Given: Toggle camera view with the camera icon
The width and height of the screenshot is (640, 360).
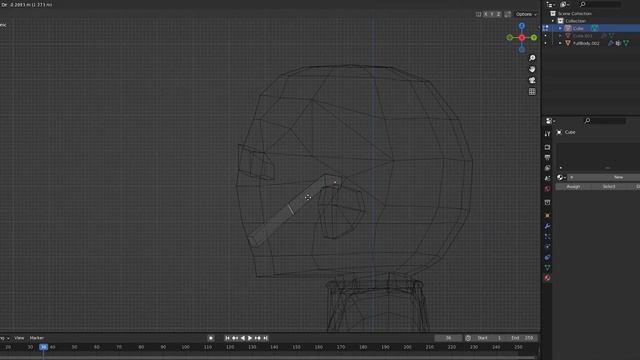Looking at the screenshot, I should (x=532, y=80).
